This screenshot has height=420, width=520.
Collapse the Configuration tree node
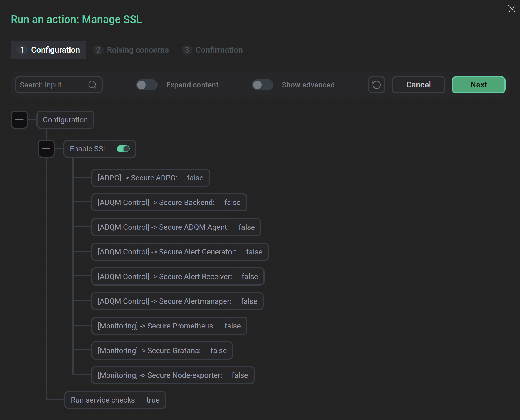click(19, 119)
